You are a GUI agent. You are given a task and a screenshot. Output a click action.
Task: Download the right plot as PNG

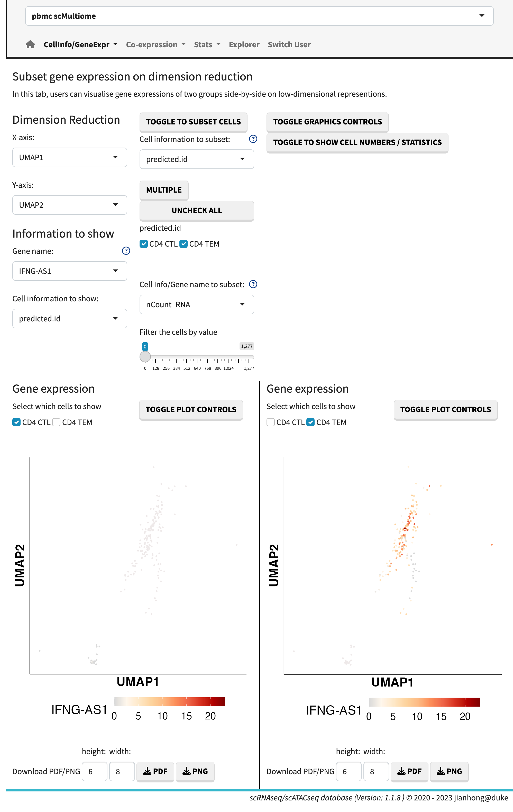point(449,772)
